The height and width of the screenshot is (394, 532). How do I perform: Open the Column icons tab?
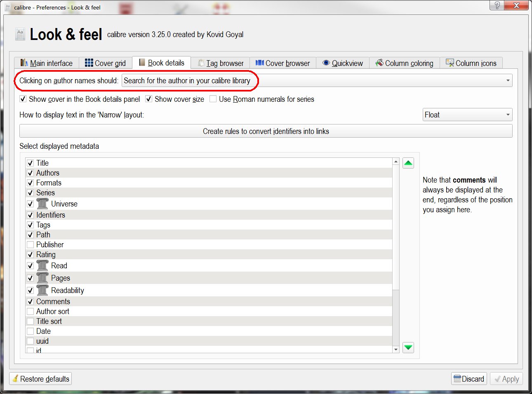click(471, 63)
